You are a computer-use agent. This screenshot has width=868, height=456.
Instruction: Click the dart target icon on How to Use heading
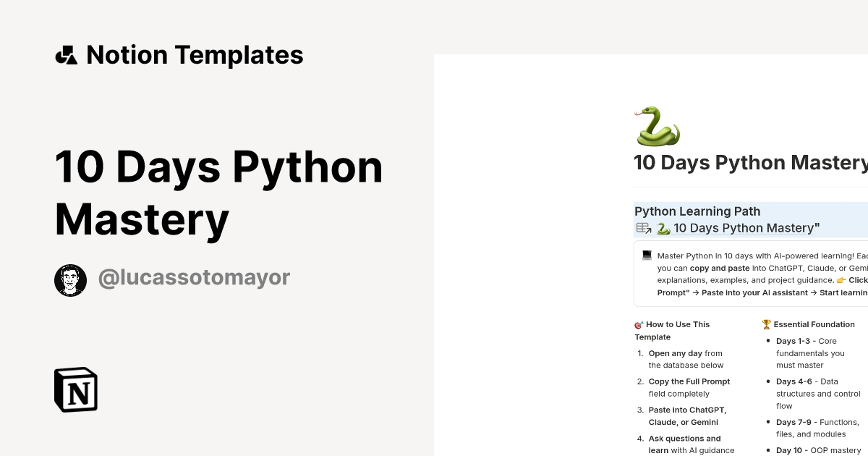[x=639, y=324]
